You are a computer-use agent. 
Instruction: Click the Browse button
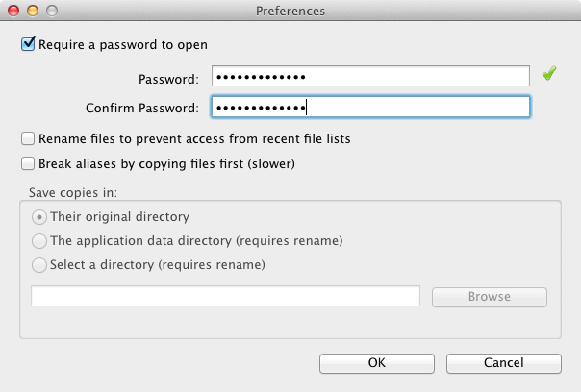click(x=489, y=297)
